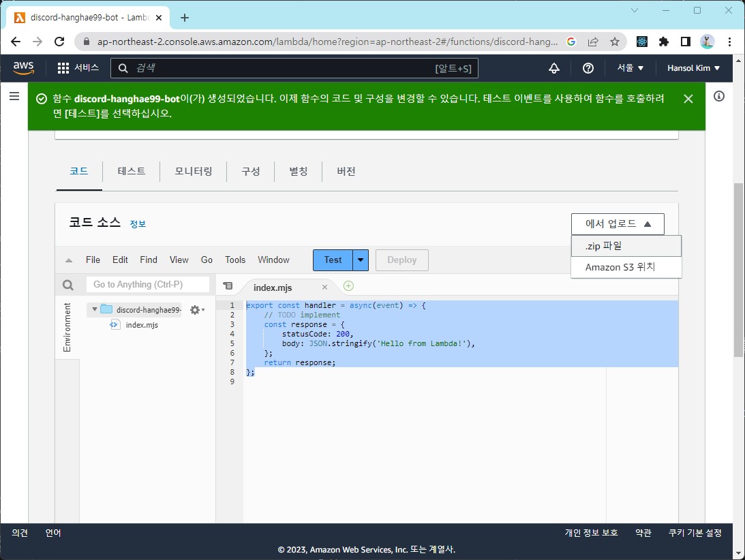This screenshot has width=745, height=560.
Task: Open the 개인 정보 보호 link
Action: 591,533
